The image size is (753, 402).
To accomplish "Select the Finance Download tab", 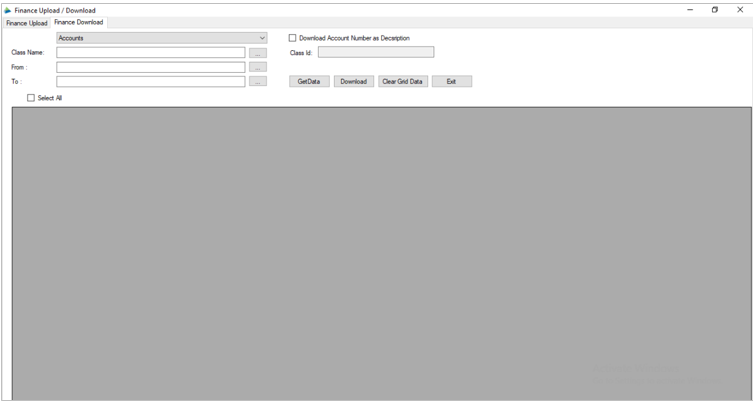I will pos(79,22).
